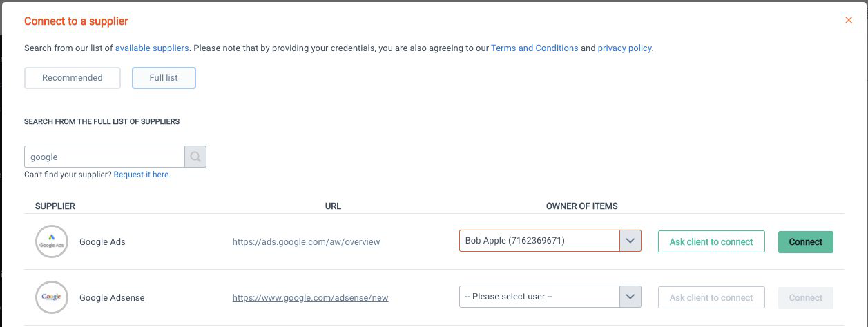The image size is (868, 327).
Task: Open the Bob Apple owner dropdown
Action: pyautogui.click(x=540, y=241)
